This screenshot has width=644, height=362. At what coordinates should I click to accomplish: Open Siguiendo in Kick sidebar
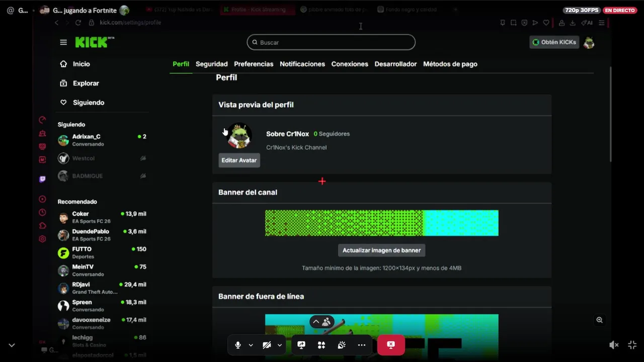click(82, 102)
